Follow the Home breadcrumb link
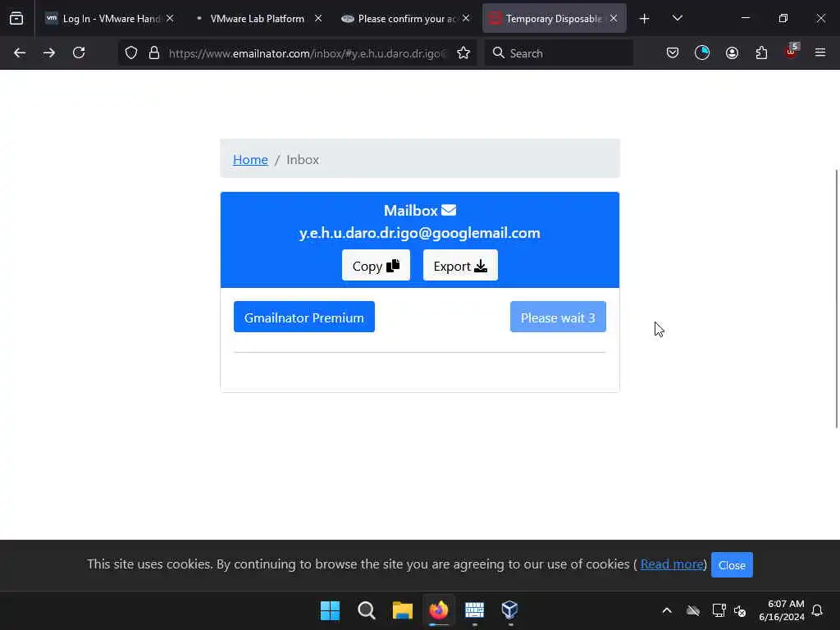840x630 pixels. pyautogui.click(x=250, y=160)
